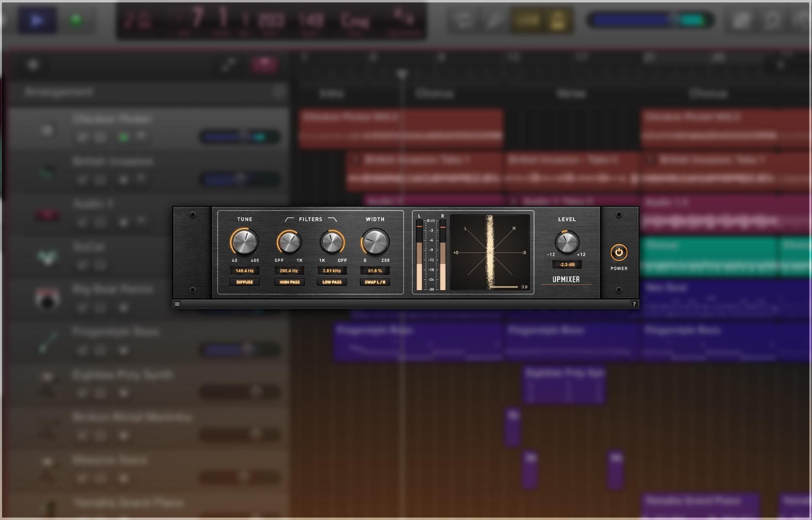Click the add track plus icon
Image resolution: width=812 pixels, height=520 pixels.
33,65
